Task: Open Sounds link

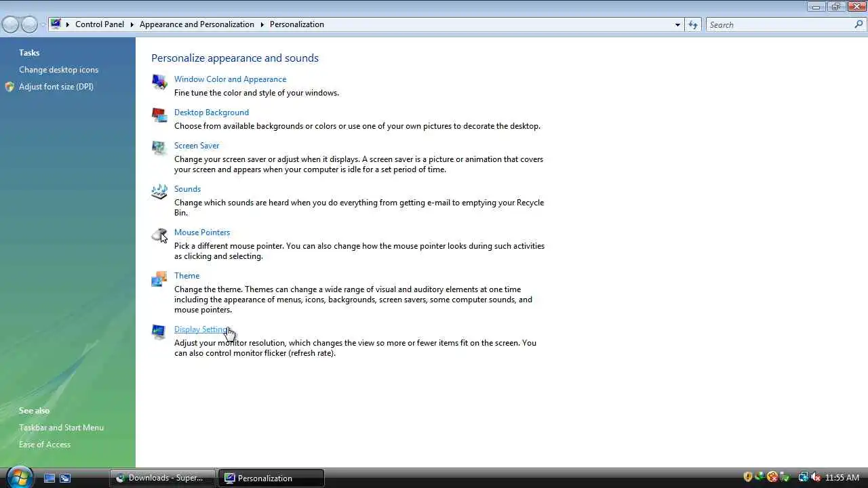Action: pos(187,189)
